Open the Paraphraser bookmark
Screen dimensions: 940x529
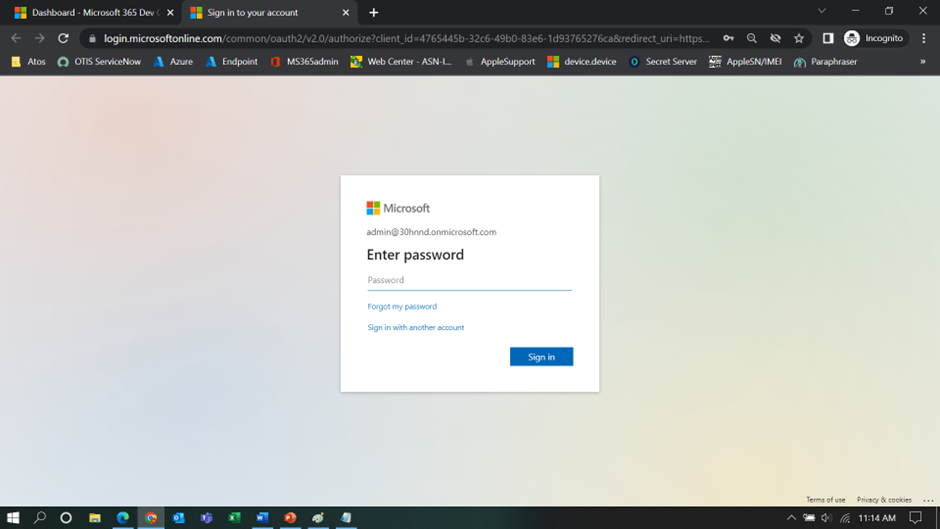825,62
